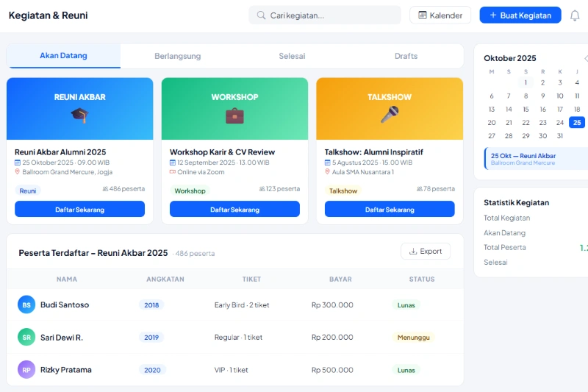The width and height of the screenshot is (588, 392).
Task: Click the magnifier icon in search bar
Action: coord(261,15)
